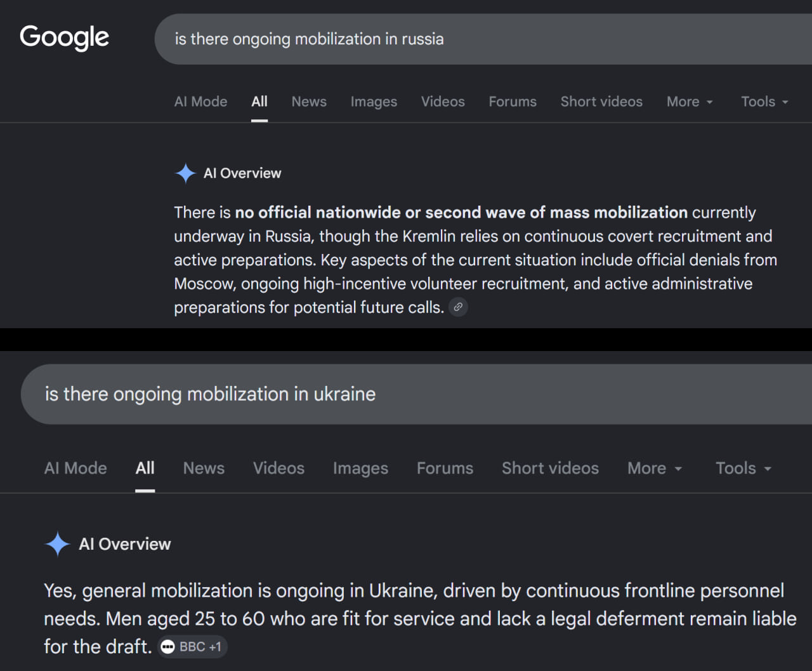Open the Forums tab in Russia search
Viewport: 812px width, 671px height.
coord(513,102)
